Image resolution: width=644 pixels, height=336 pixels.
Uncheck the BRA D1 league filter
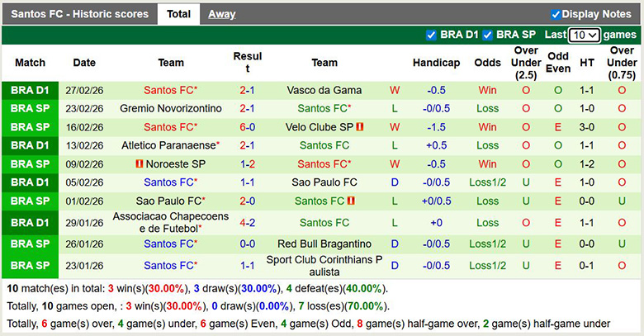(x=431, y=35)
